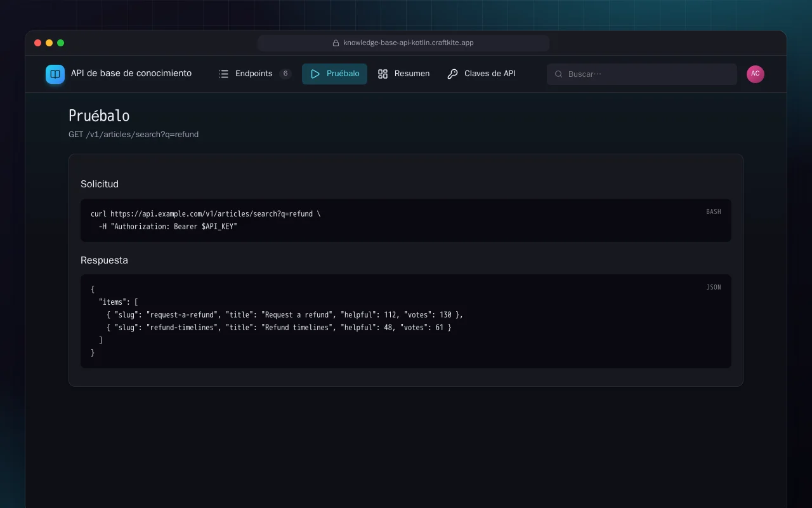Maximize the window with green button
Screen dimensions: 812x508
coord(61,43)
